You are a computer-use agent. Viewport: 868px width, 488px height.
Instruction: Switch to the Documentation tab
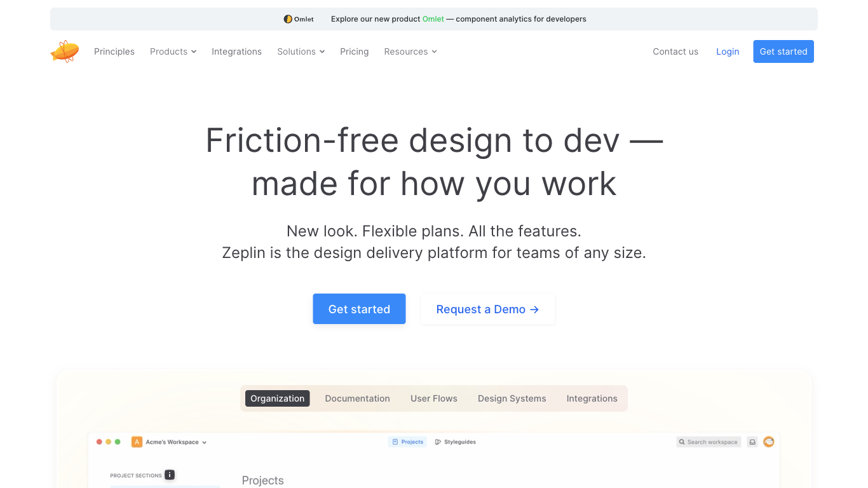click(x=358, y=398)
